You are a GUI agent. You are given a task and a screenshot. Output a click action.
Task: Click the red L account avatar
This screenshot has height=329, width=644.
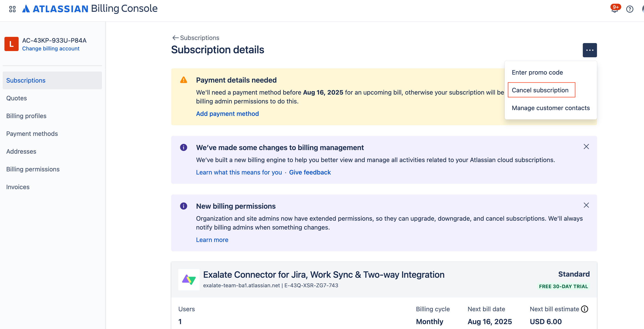12,44
